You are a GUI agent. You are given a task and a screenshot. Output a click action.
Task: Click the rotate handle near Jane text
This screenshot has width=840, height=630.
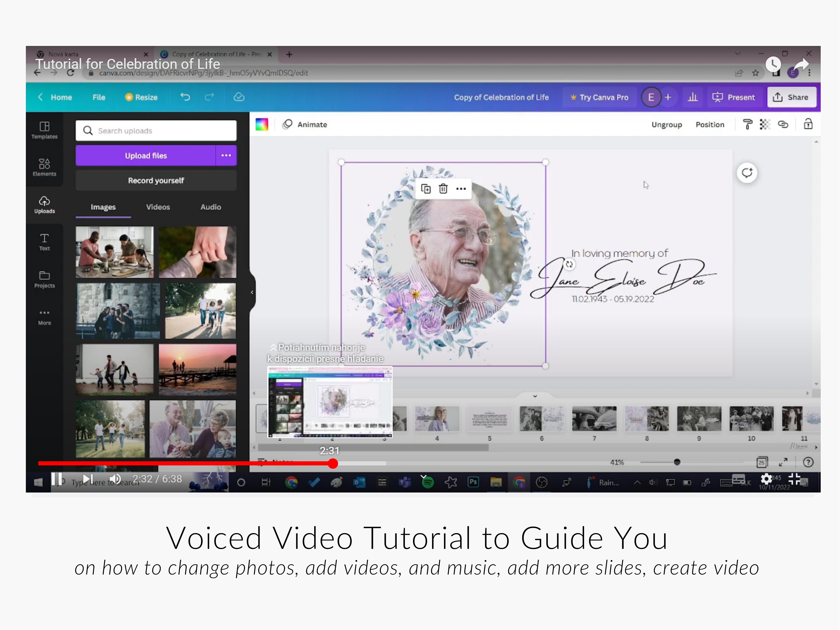click(x=569, y=265)
